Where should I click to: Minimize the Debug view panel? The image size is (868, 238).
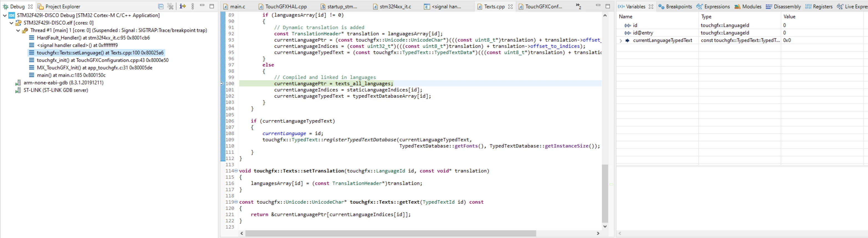tap(202, 6)
